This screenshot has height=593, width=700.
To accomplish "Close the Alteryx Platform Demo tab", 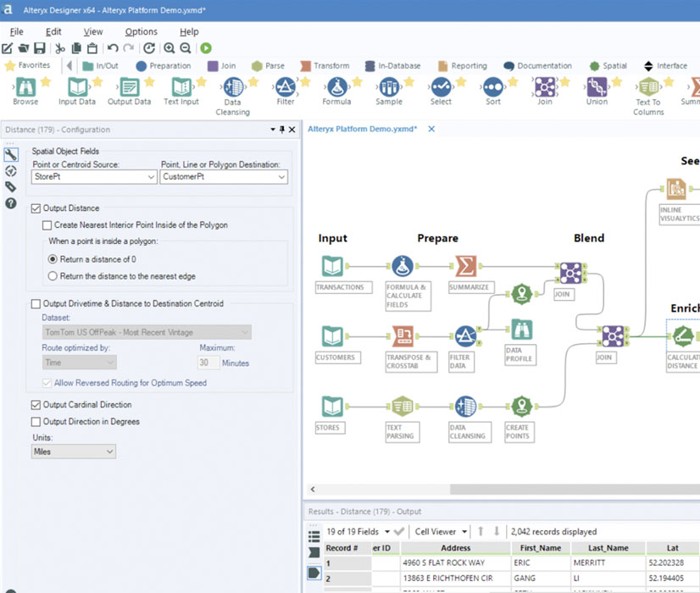I will coord(431,129).
